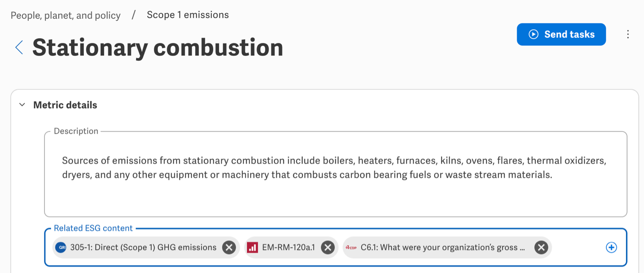
Task: Collapse the Metric details section chevron
Action: pos(22,105)
